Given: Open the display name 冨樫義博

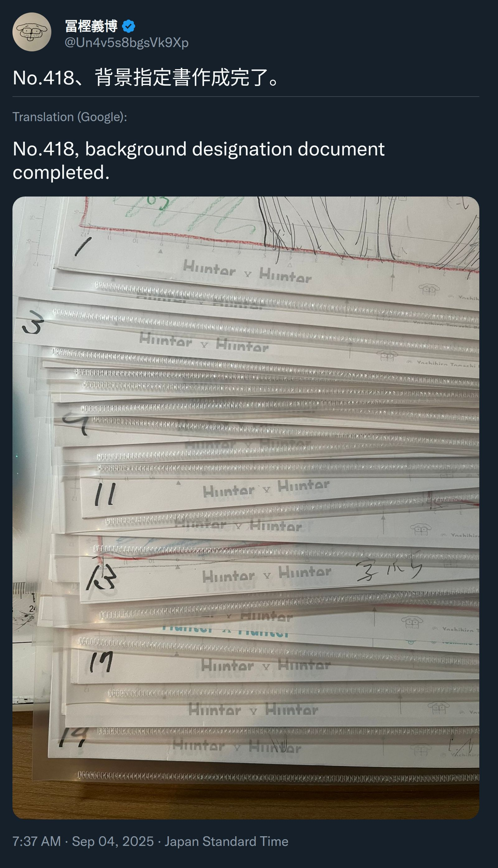Looking at the screenshot, I should [x=91, y=26].
